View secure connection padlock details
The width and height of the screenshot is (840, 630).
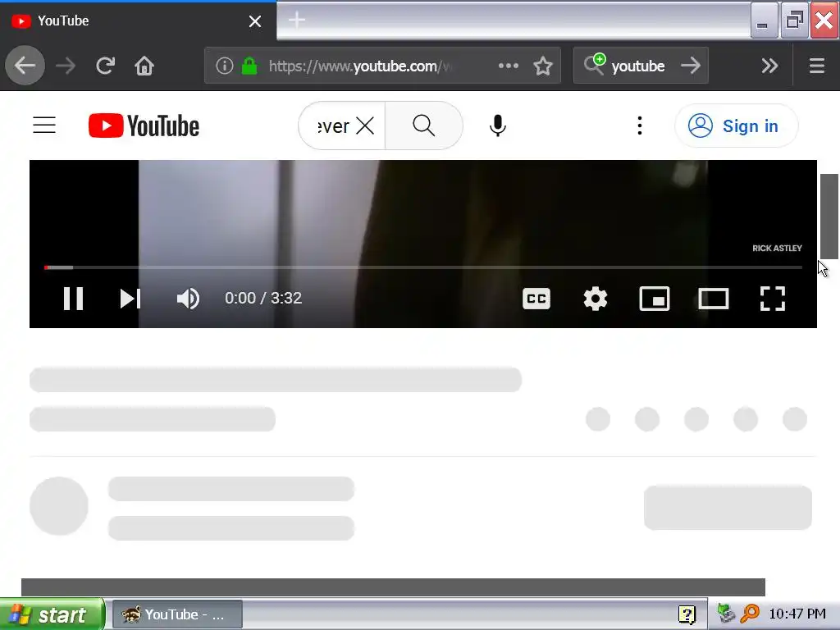coord(249,66)
